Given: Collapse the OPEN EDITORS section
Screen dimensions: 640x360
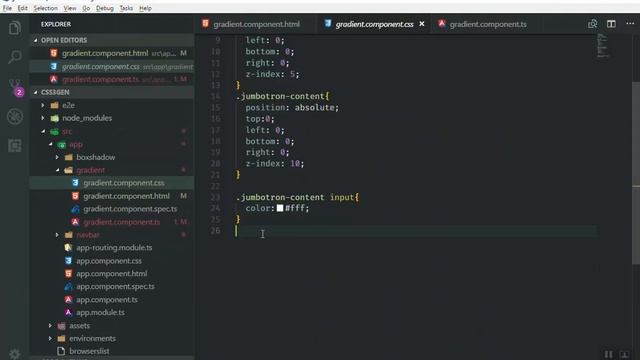Looking at the screenshot, I should 112,40.
